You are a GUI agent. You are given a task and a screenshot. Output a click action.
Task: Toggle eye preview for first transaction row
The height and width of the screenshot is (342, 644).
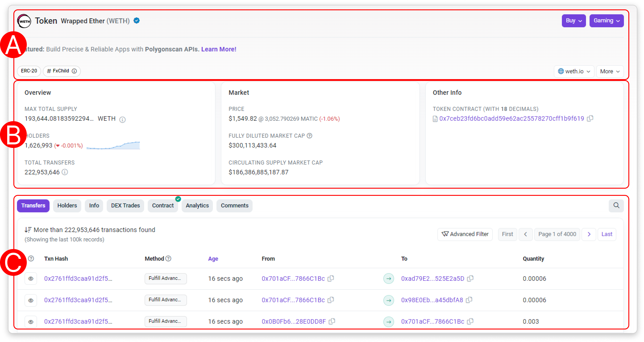point(31,279)
